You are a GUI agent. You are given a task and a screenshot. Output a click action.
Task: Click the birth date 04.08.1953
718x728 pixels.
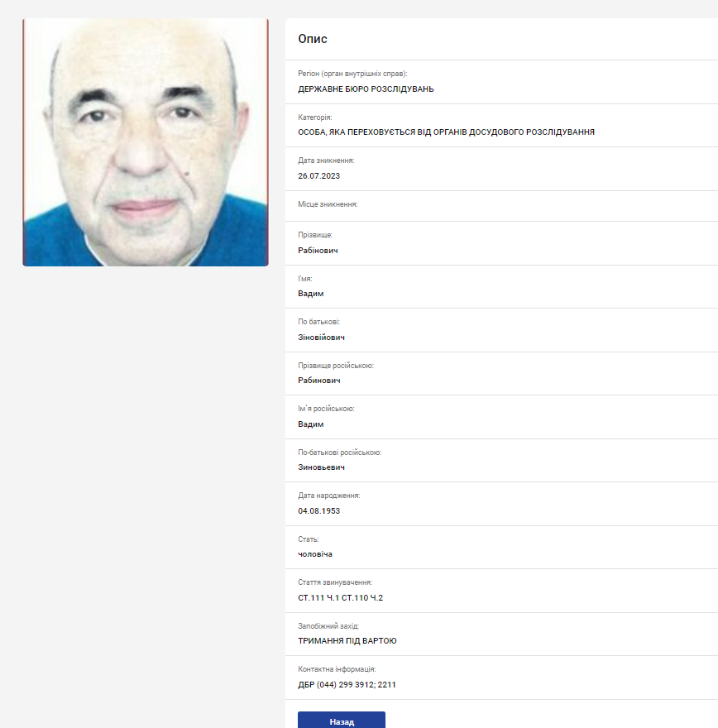[x=318, y=511]
